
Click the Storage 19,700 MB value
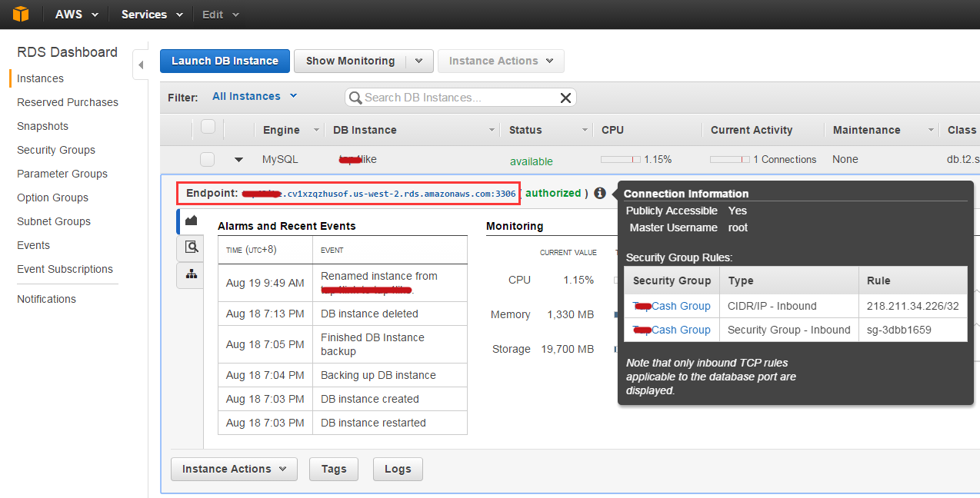point(568,349)
